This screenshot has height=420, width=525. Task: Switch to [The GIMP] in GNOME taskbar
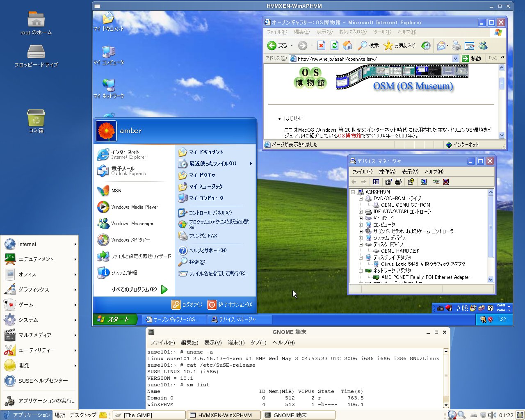148,415
